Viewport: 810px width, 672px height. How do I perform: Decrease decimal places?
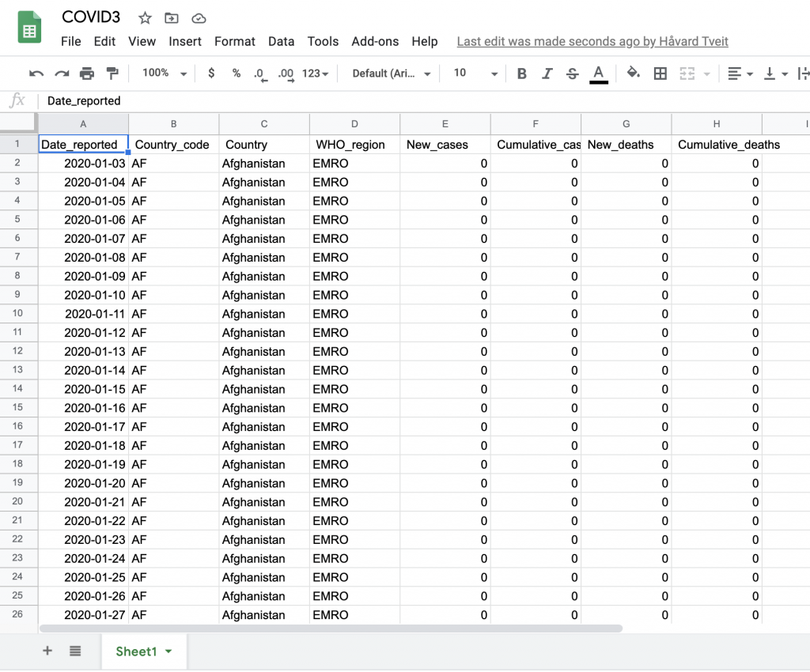pyautogui.click(x=260, y=74)
